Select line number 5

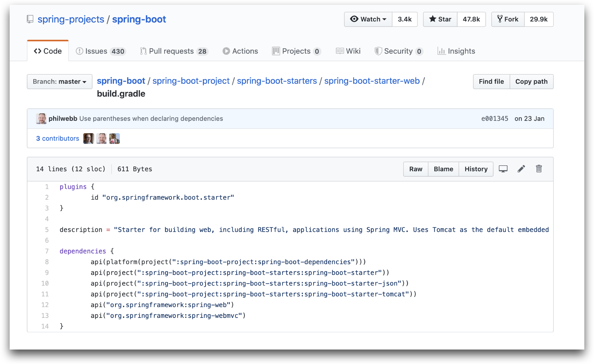point(47,230)
